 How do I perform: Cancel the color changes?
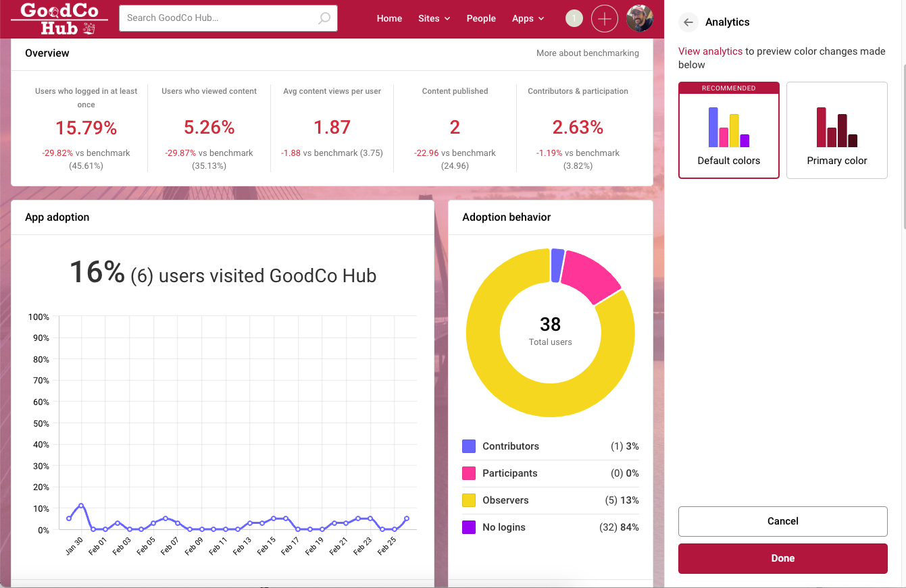tap(782, 521)
